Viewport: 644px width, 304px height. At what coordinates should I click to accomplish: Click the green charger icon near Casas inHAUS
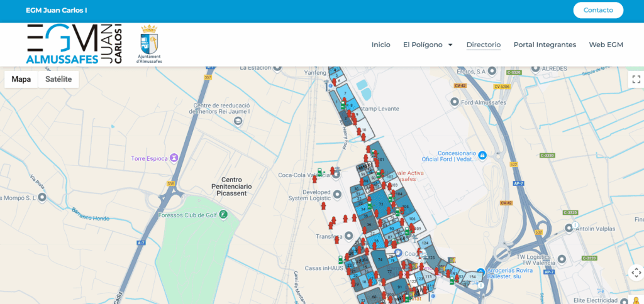pos(340,259)
